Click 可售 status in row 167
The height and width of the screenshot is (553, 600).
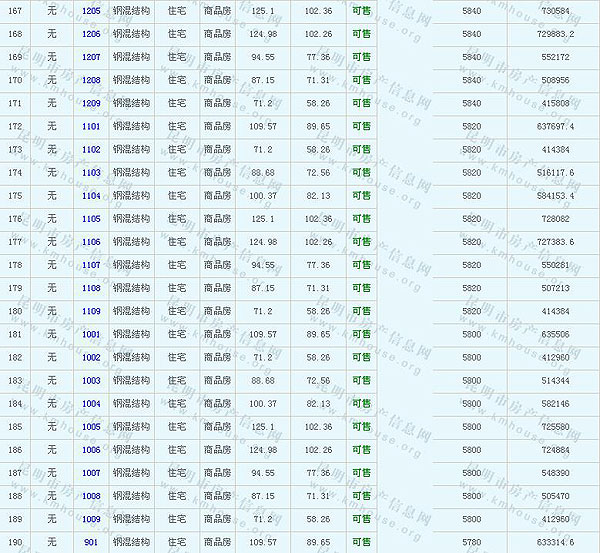(x=361, y=11)
